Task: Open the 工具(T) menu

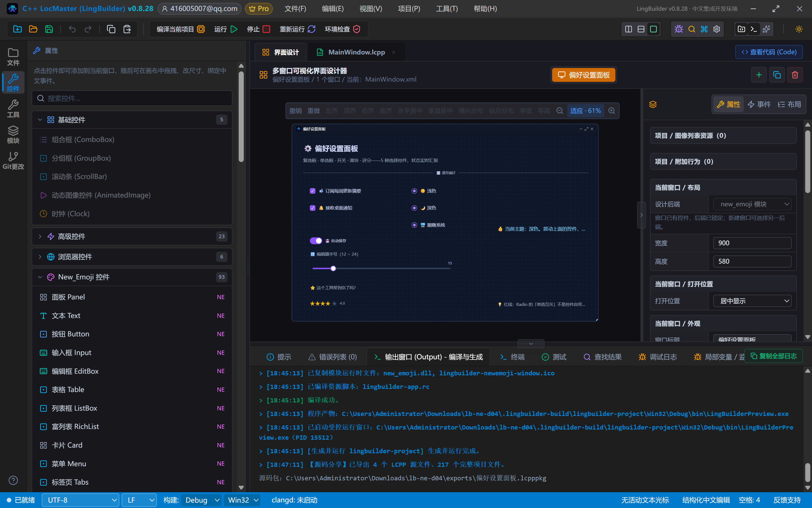Action: (447, 9)
